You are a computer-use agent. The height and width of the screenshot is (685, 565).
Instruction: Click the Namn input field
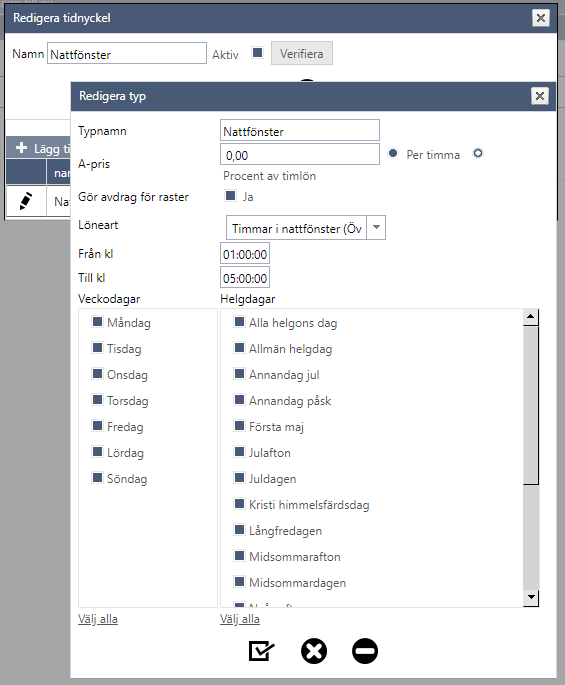pos(127,53)
